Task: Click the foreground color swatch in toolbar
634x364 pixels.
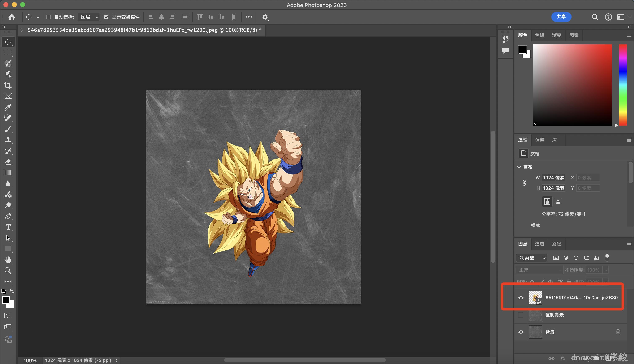Action: point(5,300)
